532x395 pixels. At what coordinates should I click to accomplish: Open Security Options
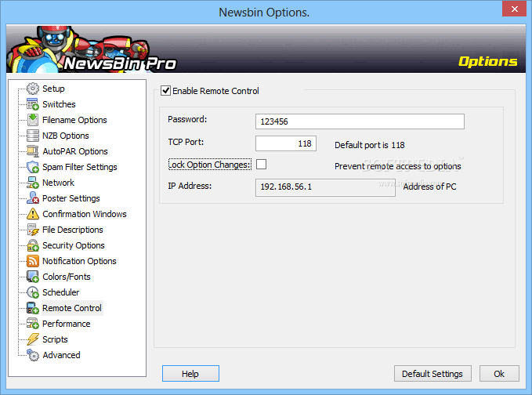tap(74, 245)
